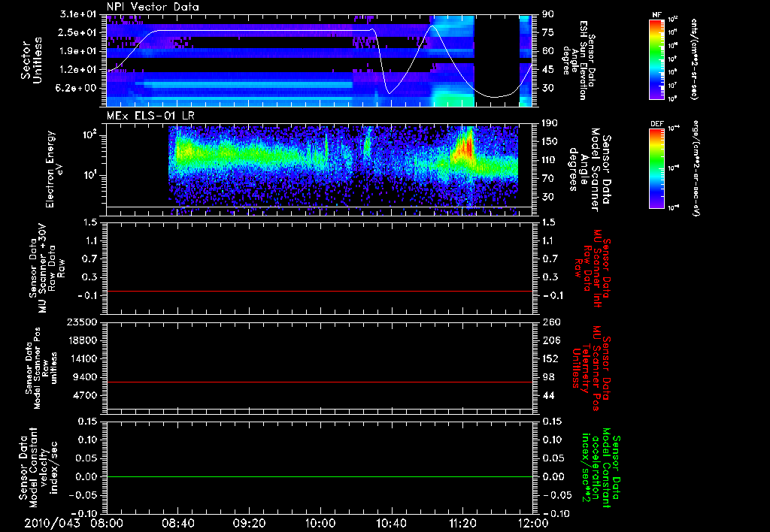Click the '10:40' time tick label
The image size is (770, 532).
click(391, 523)
